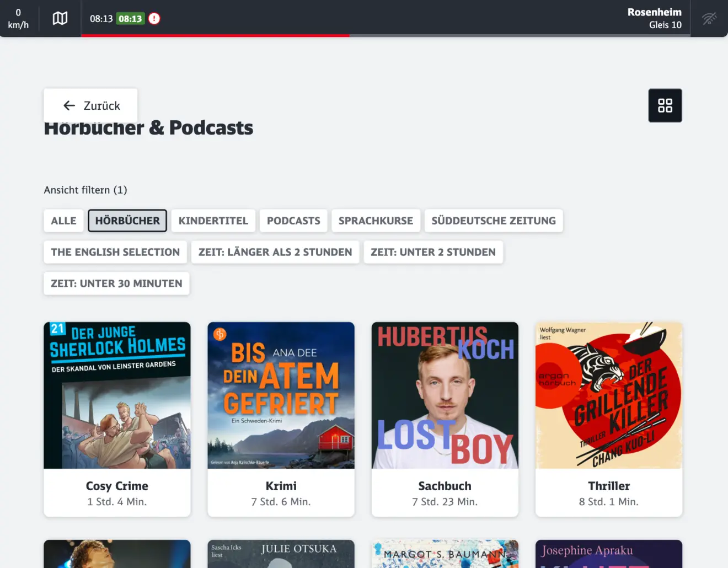
Task: Switch to grid view layout icon
Action: 665,105
